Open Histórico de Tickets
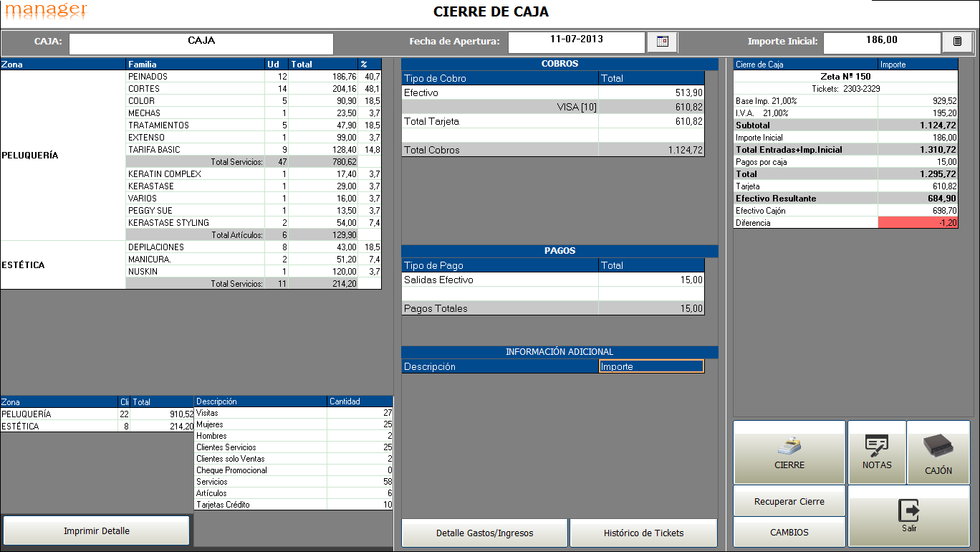The height and width of the screenshot is (552, 980). pyautogui.click(x=643, y=533)
